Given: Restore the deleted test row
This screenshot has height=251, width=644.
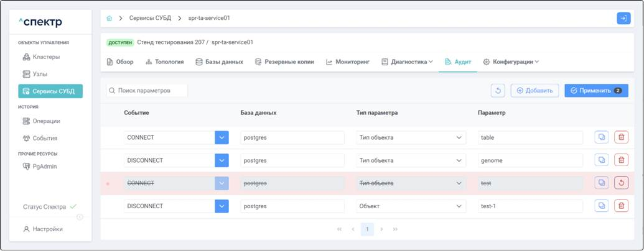Looking at the screenshot, I should coord(621,183).
